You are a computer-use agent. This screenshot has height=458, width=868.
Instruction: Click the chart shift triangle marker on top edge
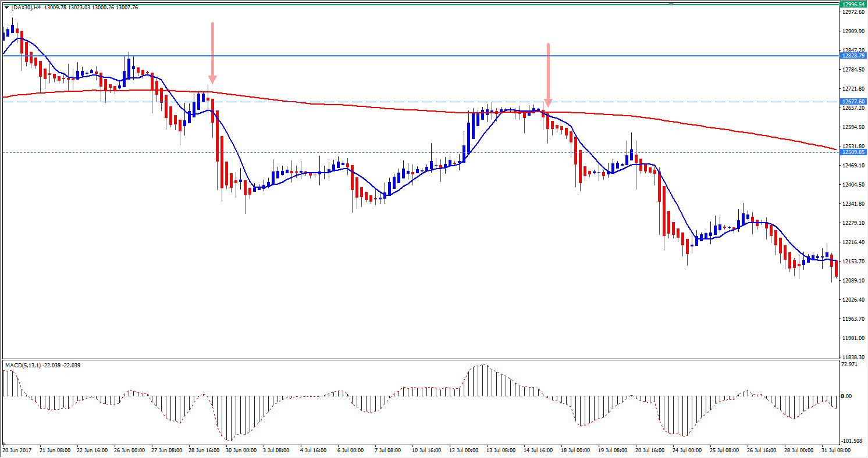point(671,3)
